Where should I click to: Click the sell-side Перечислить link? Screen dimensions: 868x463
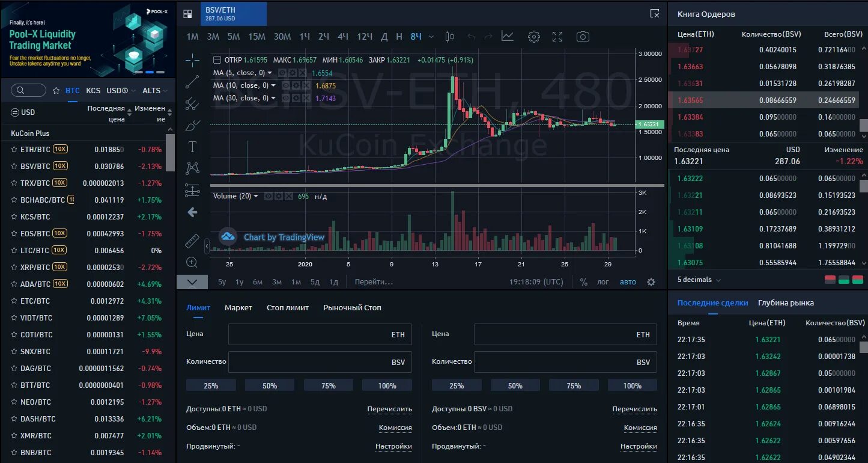pyautogui.click(x=635, y=409)
